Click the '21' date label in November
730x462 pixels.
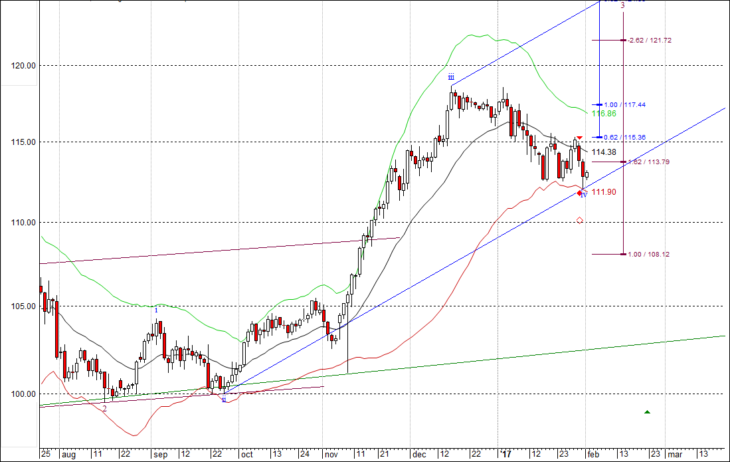tap(384, 454)
